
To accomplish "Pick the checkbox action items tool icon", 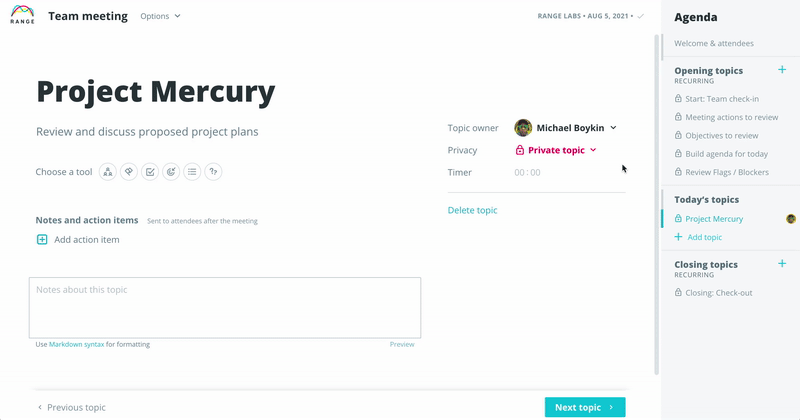I will click(150, 172).
